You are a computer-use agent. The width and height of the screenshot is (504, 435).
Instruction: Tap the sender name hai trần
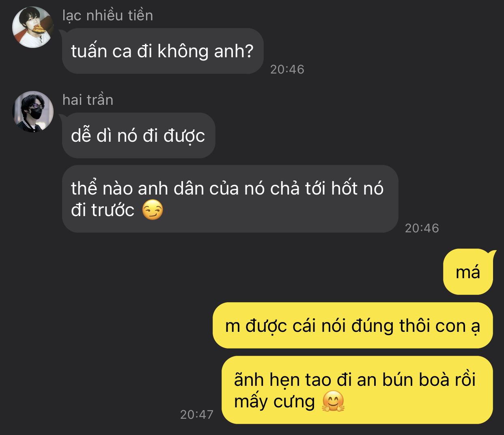click(x=88, y=100)
